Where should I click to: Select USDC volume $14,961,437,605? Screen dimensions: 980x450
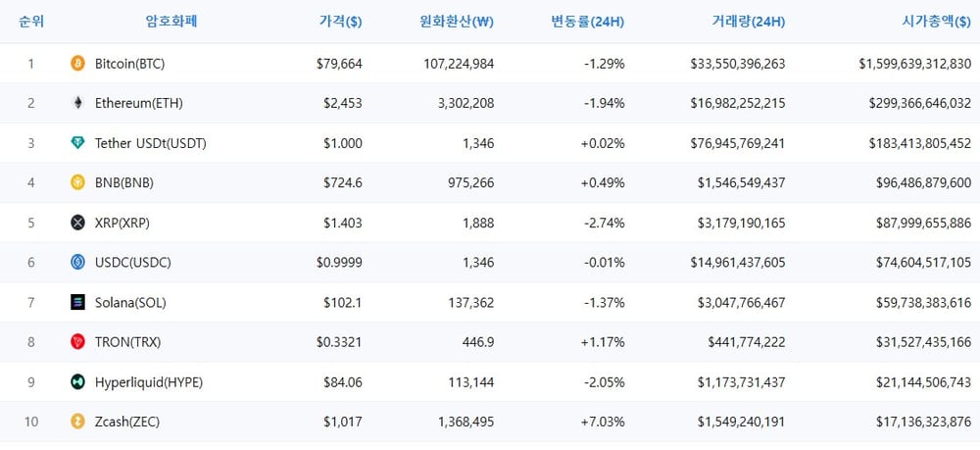(x=738, y=263)
